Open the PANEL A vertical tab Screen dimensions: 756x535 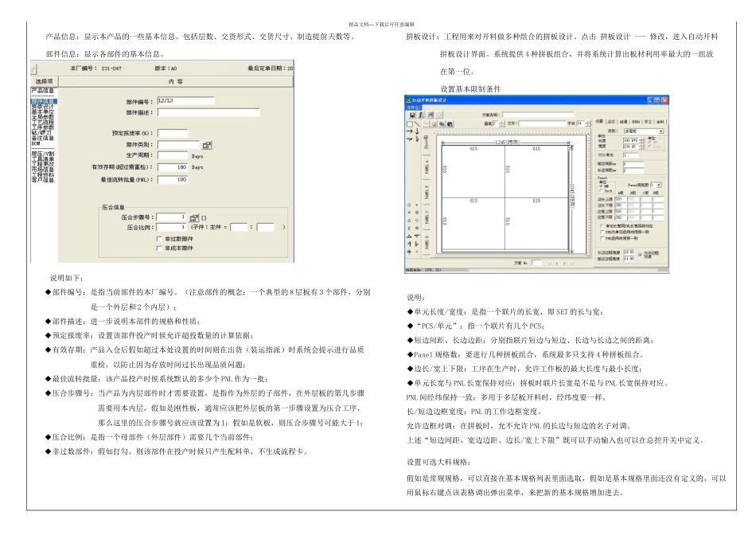pos(427,167)
